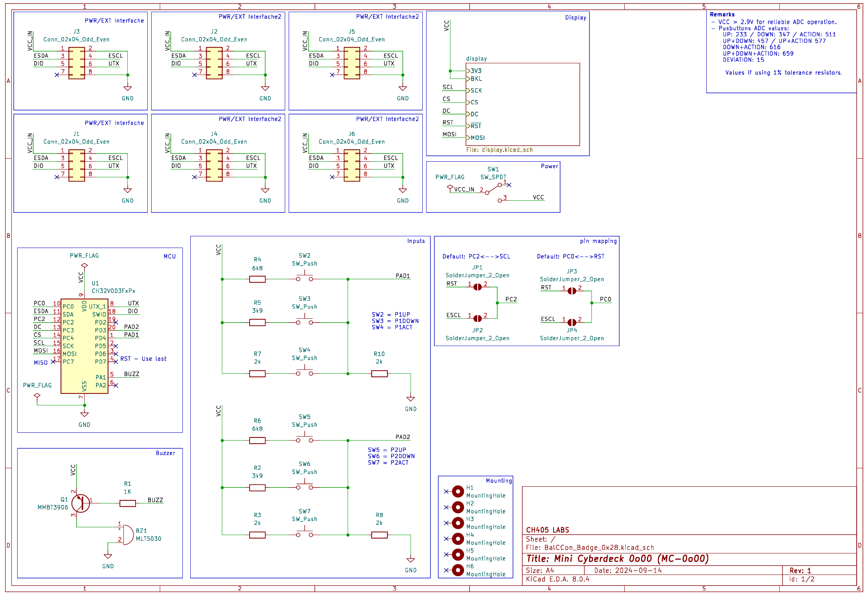This screenshot has width=868, height=596.
Task: Select the Remarks text heading
Action: [722, 14]
